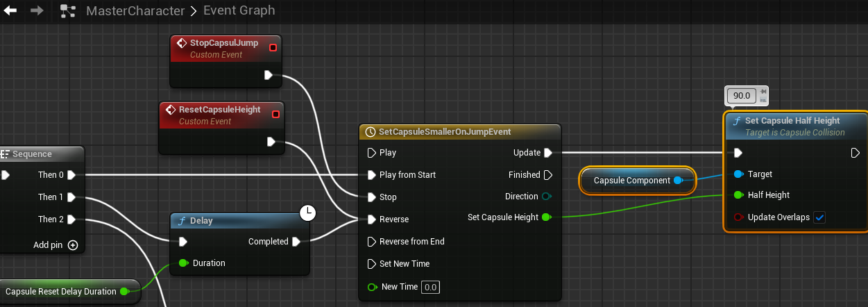868x307 pixels.
Task: Click Set Capsule Half Height exec output pin
Action: (x=856, y=153)
